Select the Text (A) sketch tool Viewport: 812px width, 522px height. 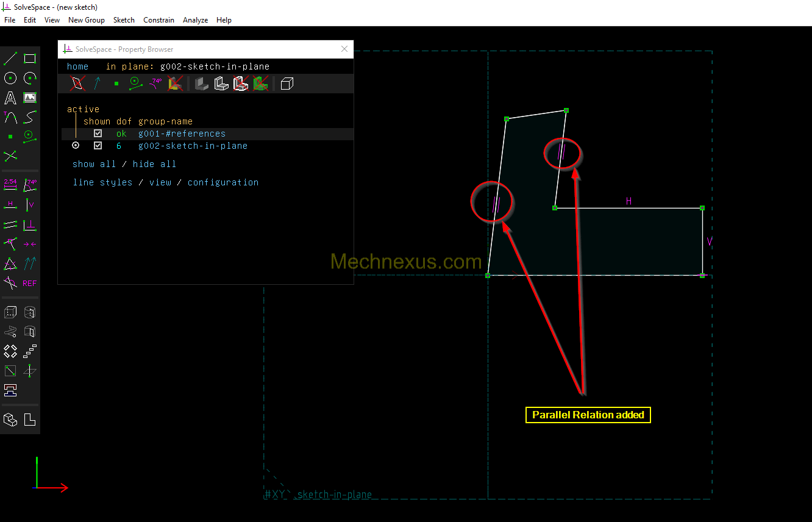pos(10,98)
